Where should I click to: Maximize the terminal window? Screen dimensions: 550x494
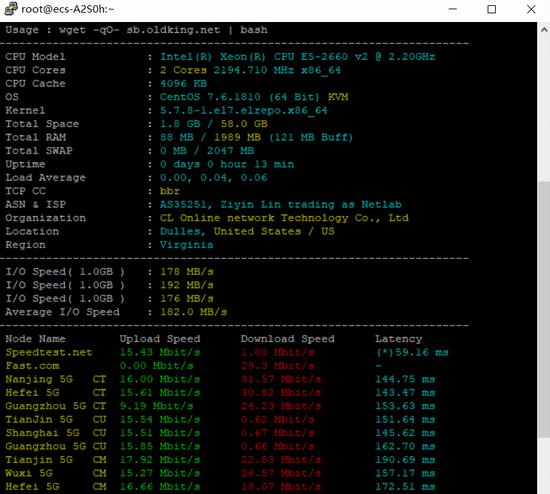coord(492,9)
